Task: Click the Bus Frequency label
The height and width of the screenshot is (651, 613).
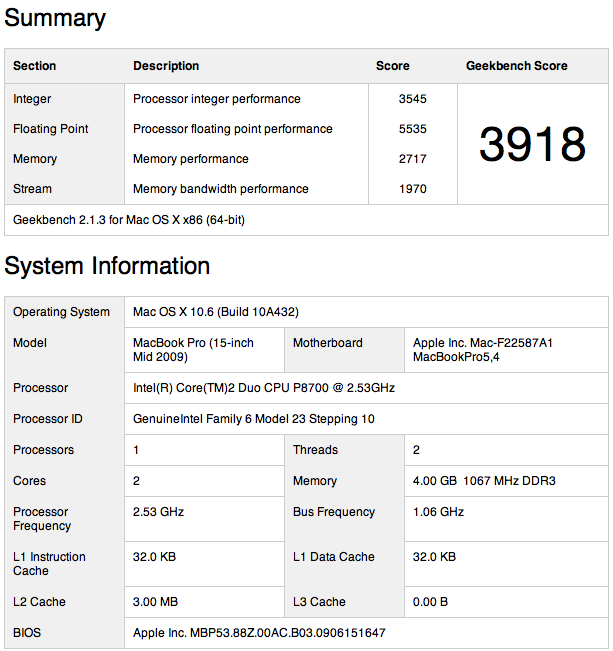Action: (x=333, y=512)
